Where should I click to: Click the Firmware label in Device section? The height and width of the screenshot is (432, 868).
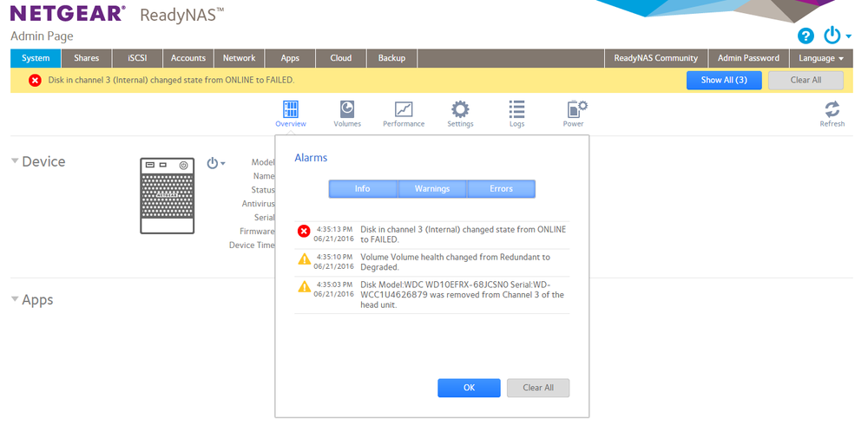(257, 232)
